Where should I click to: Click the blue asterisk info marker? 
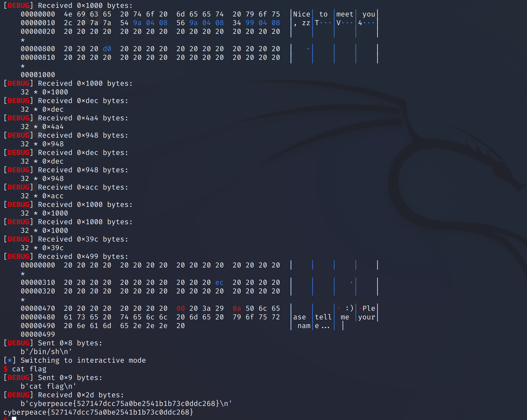pyautogui.click(x=10, y=360)
